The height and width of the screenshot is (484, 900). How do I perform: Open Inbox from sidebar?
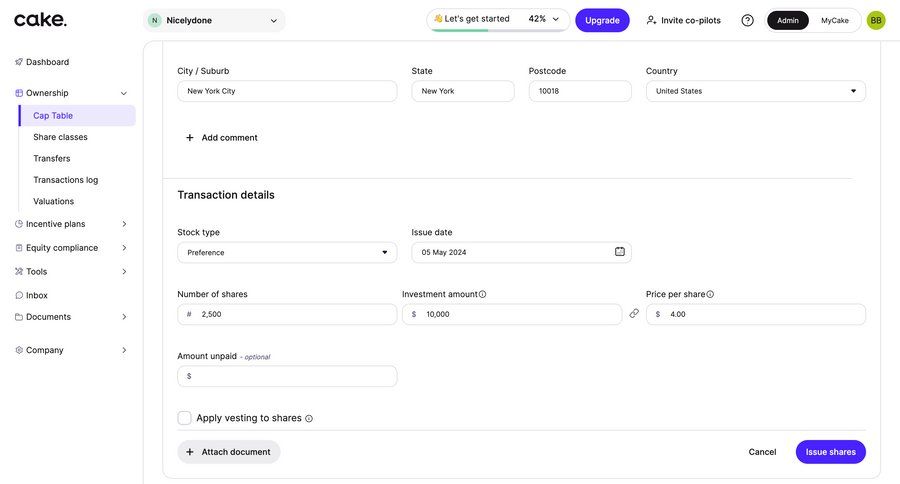click(37, 295)
